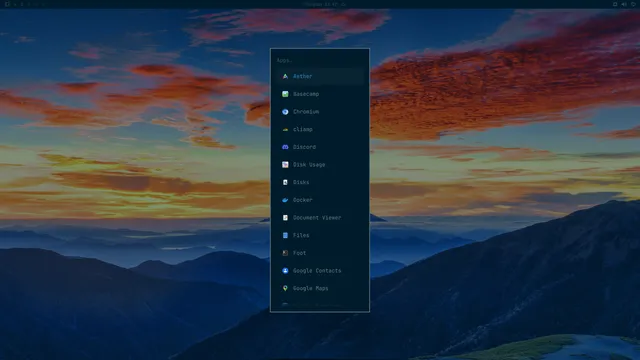Select the Google Contacts entry

click(x=320, y=271)
